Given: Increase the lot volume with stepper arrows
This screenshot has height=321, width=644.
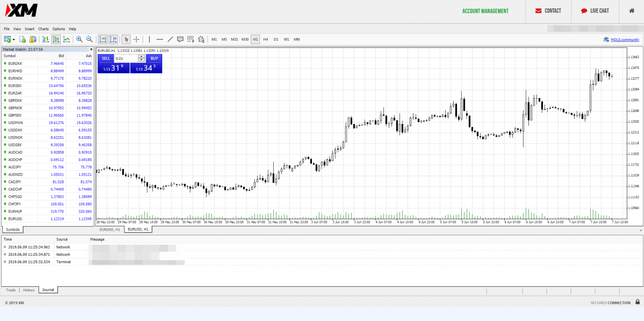Looking at the screenshot, I should pyautogui.click(x=141, y=57).
